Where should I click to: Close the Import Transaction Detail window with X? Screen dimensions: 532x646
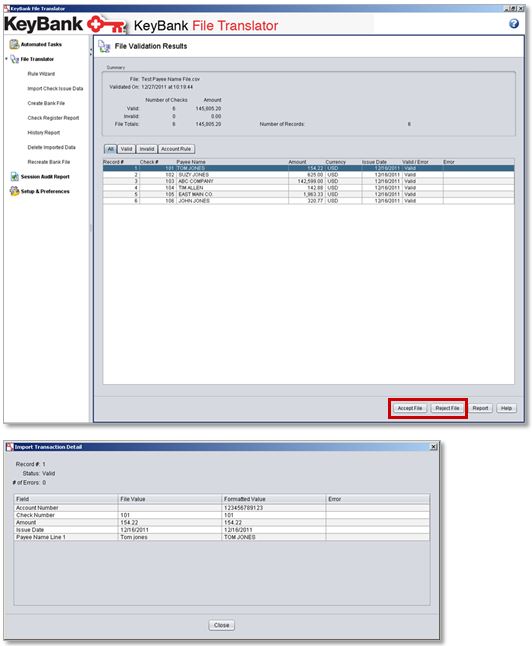(434, 447)
